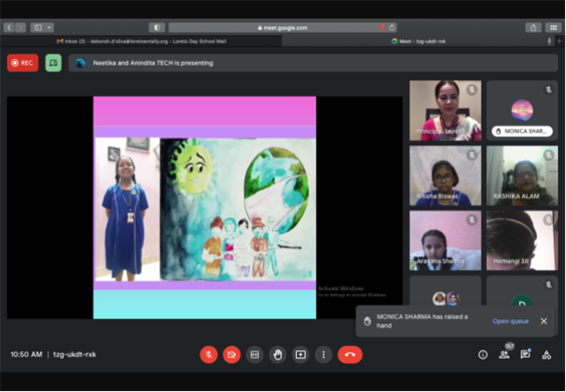Click the present now screen icon
The image size is (566, 392).
pyautogui.click(x=300, y=355)
